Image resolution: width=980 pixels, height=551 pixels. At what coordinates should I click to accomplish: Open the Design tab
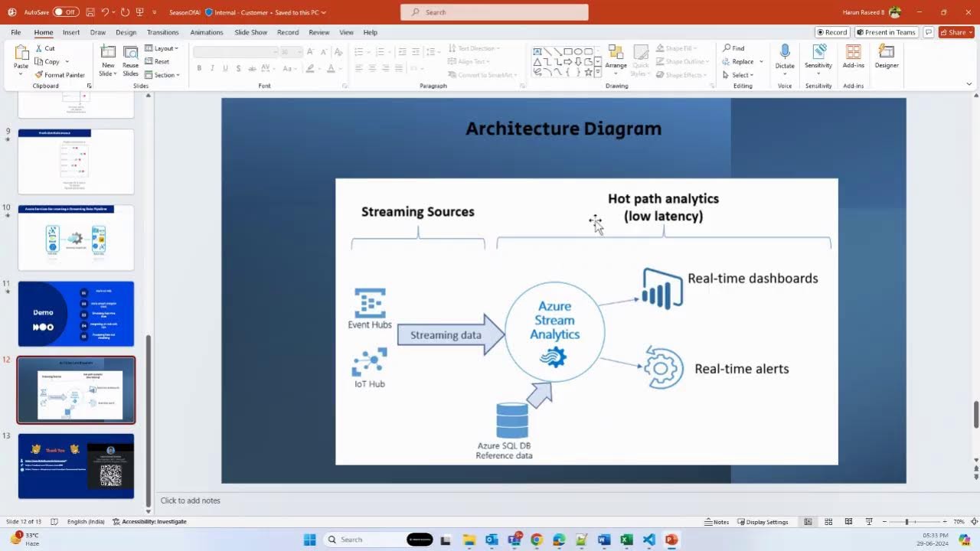126,32
